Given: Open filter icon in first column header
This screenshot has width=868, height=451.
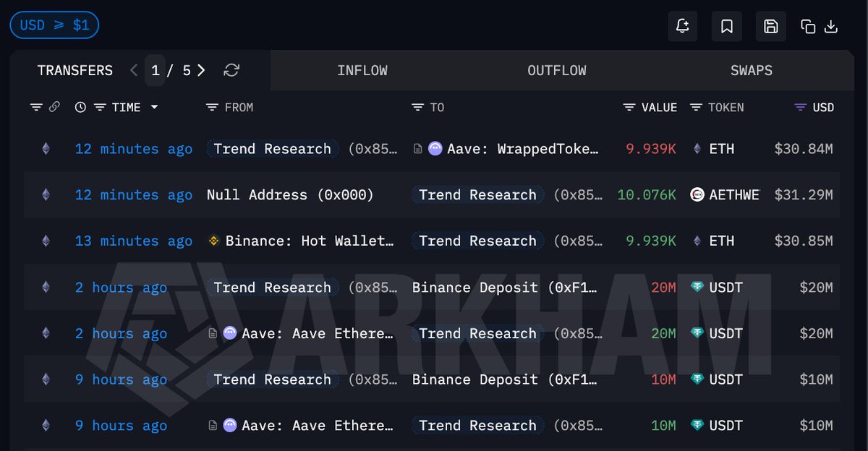Looking at the screenshot, I should (x=36, y=107).
